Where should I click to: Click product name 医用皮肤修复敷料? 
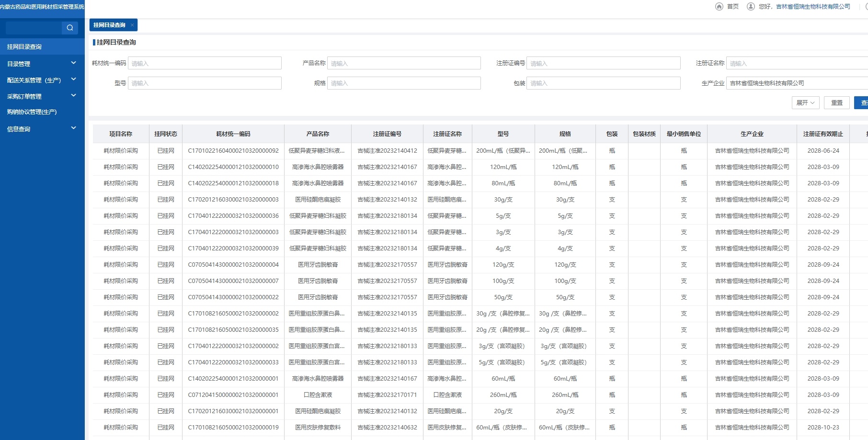pyautogui.click(x=318, y=427)
